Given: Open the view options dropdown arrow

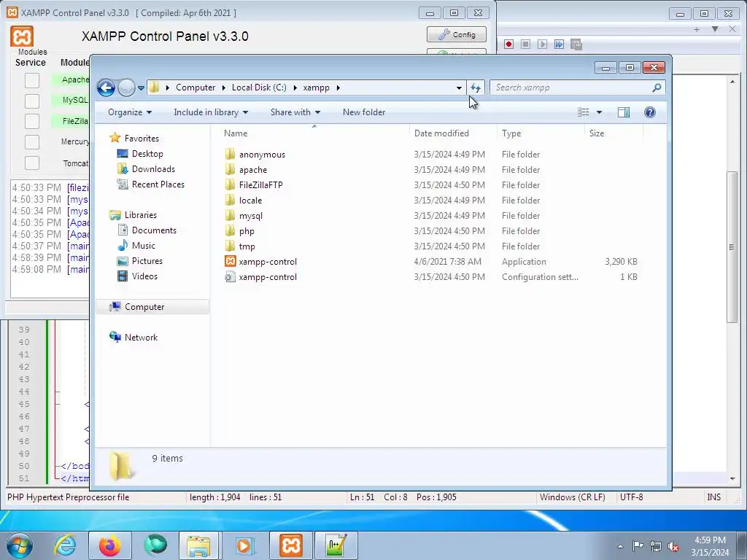Looking at the screenshot, I should 600,112.
